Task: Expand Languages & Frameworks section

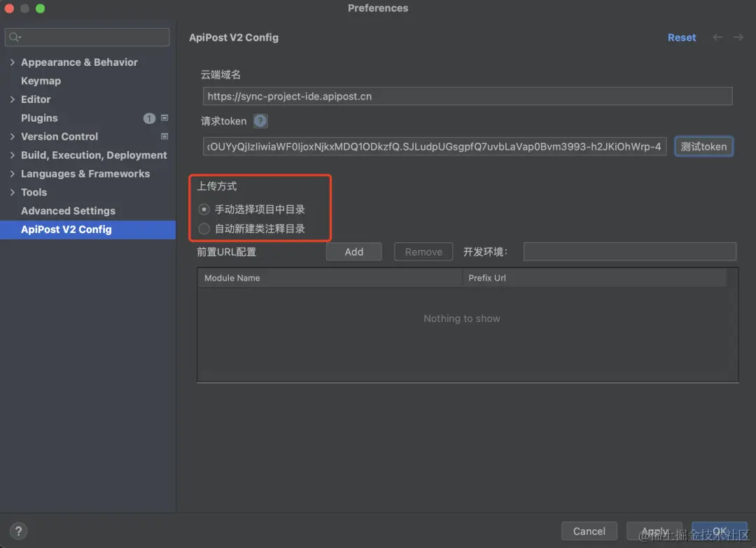Action: [12, 174]
